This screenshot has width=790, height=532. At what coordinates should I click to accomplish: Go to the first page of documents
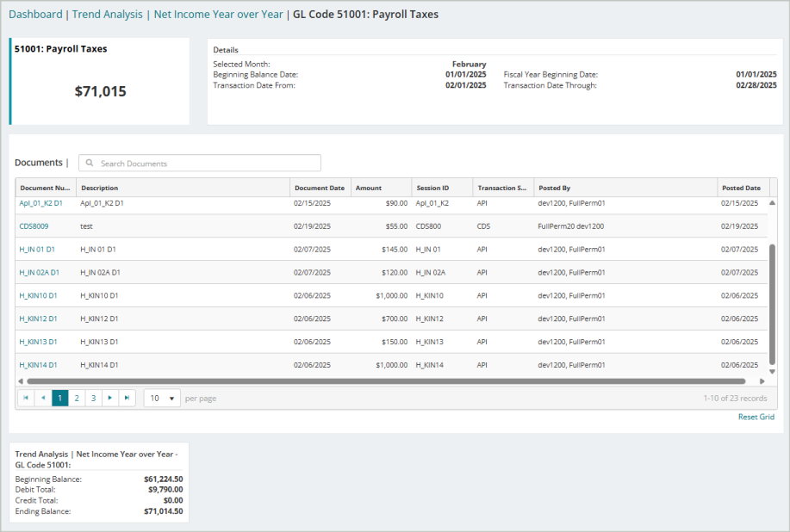point(26,398)
